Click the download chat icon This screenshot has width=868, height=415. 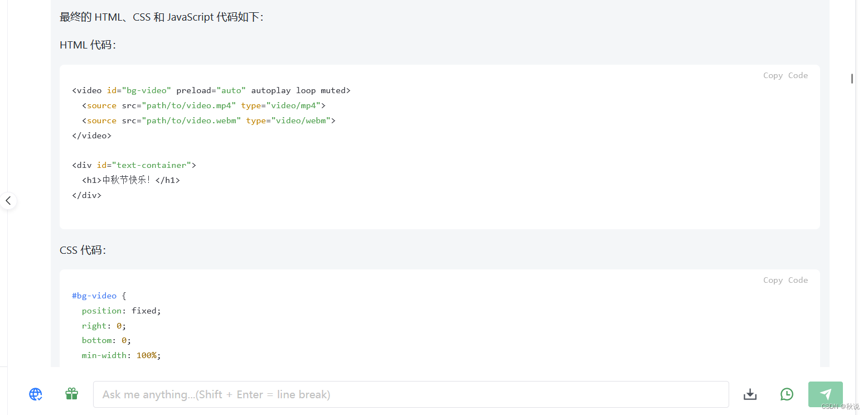pyautogui.click(x=750, y=394)
